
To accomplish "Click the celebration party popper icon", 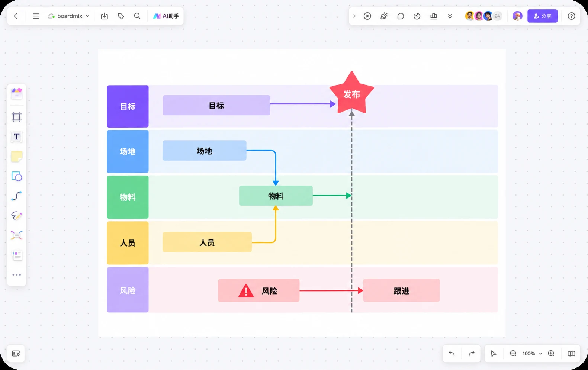I will click(384, 16).
